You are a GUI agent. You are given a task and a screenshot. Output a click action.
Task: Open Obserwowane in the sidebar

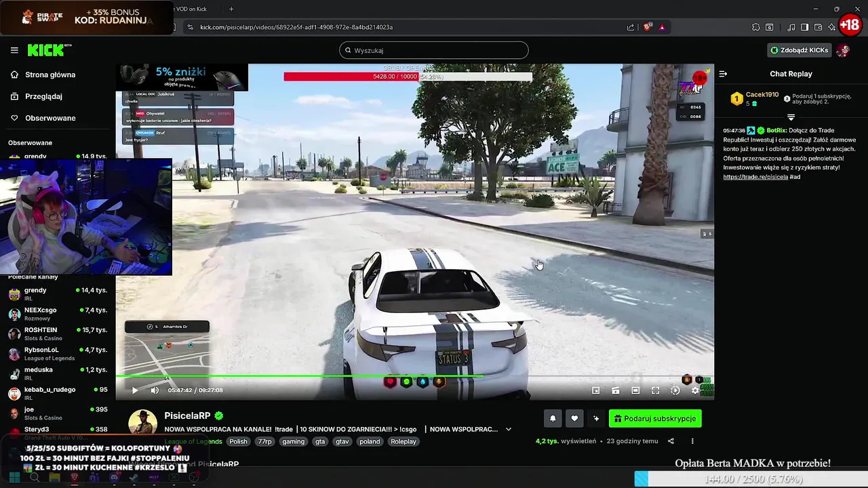(50, 118)
